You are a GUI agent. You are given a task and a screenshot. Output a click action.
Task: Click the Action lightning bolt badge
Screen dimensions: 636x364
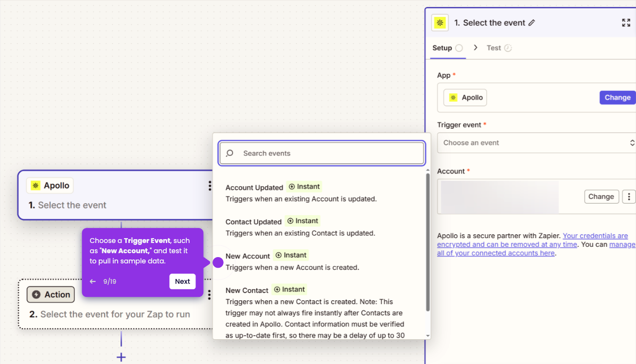pyautogui.click(x=51, y=295)
